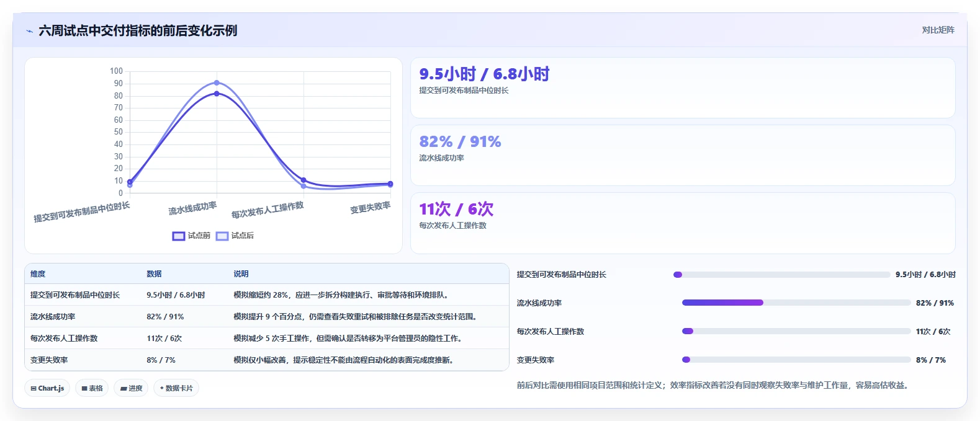
Task: Click the progress bar for 每次发布人工操作数
Action: (796, 331)
